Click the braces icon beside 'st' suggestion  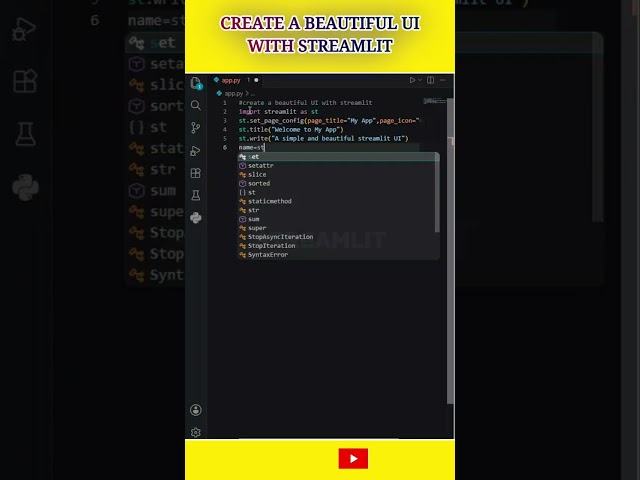coord(242,192)
